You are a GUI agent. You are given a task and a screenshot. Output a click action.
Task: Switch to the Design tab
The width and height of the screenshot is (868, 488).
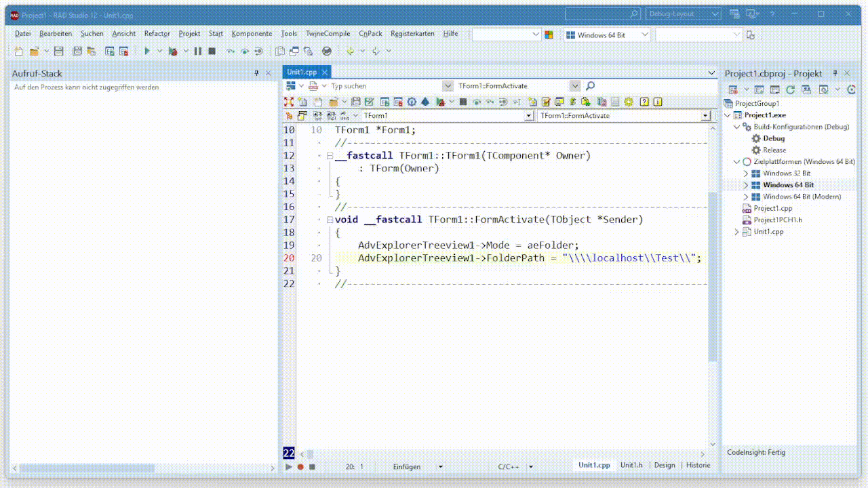665,465
